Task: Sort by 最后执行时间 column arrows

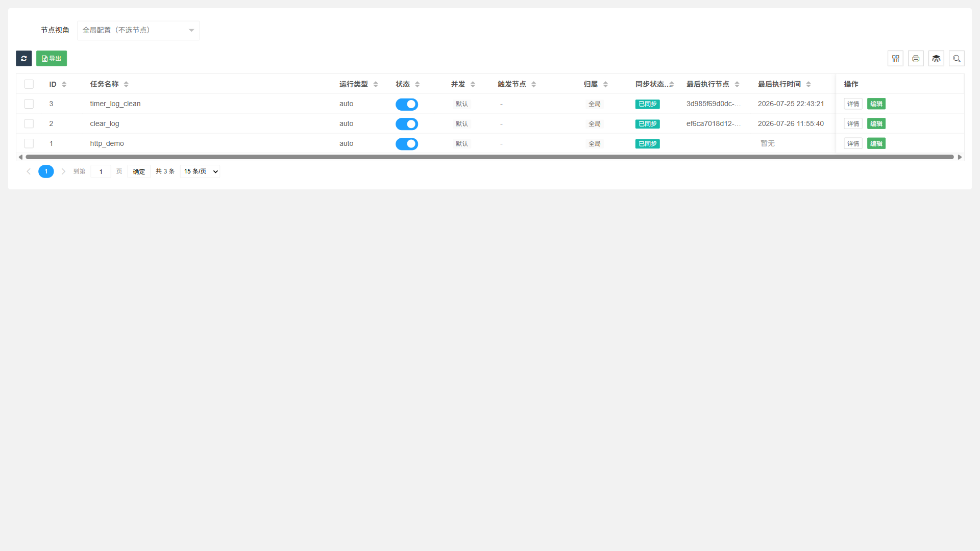Action: point(808,84)
